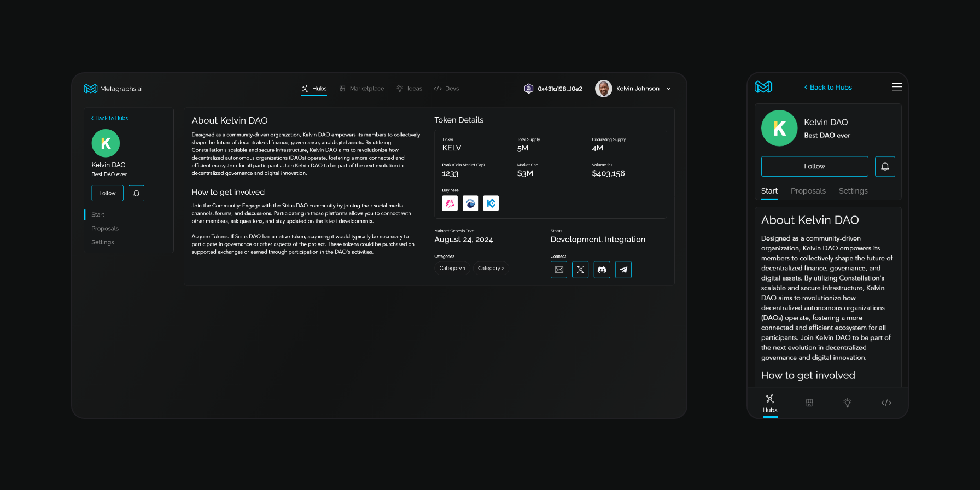
Task: Click the $403,156 volume value
Action: tap(608, 173)
